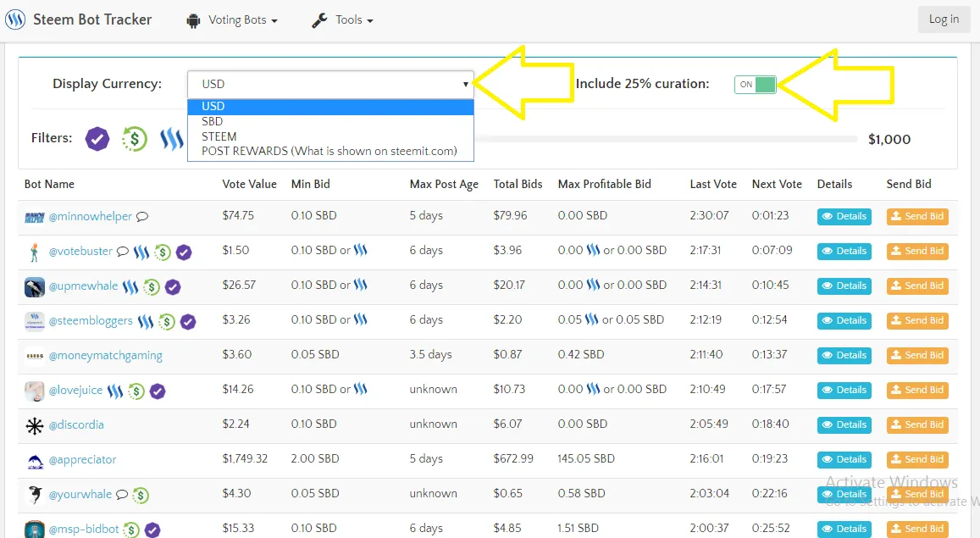
Task: Open the Voting Bots menu
Action: coord(232,20)
